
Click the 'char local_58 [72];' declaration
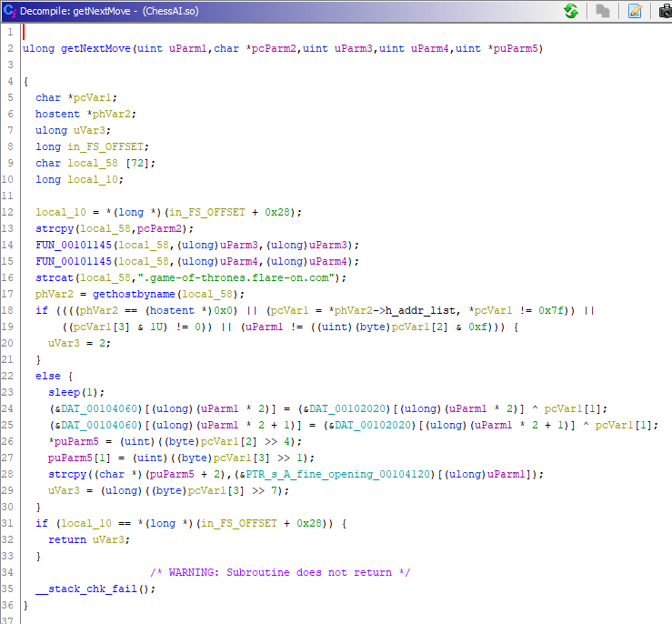click(x=95, y=164)
